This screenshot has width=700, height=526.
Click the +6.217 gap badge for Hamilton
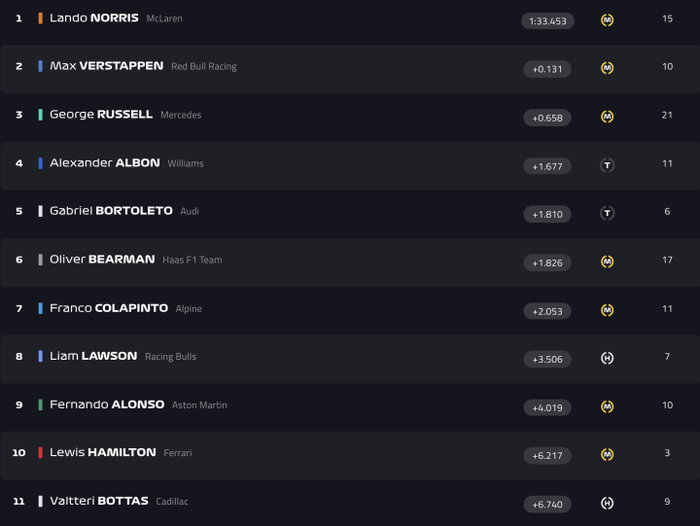point(547,456)
